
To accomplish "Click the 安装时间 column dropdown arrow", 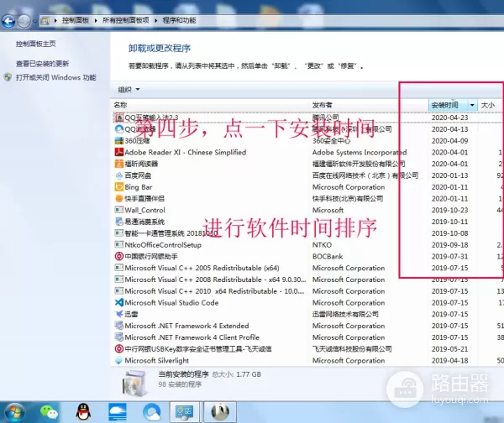I will pyautogui.click(x=472, y=105).
